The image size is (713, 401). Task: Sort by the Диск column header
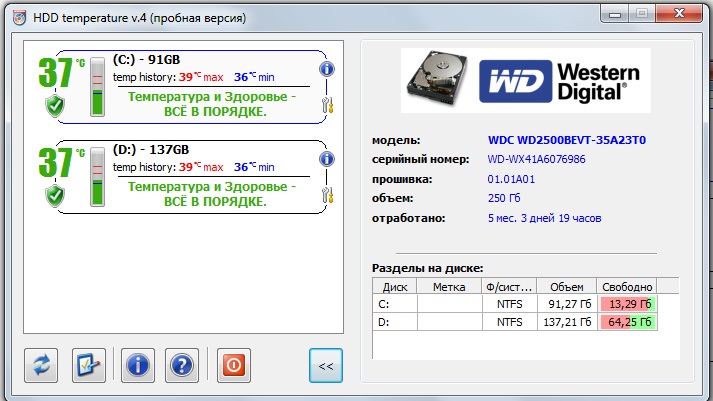(x=395, y=287)
